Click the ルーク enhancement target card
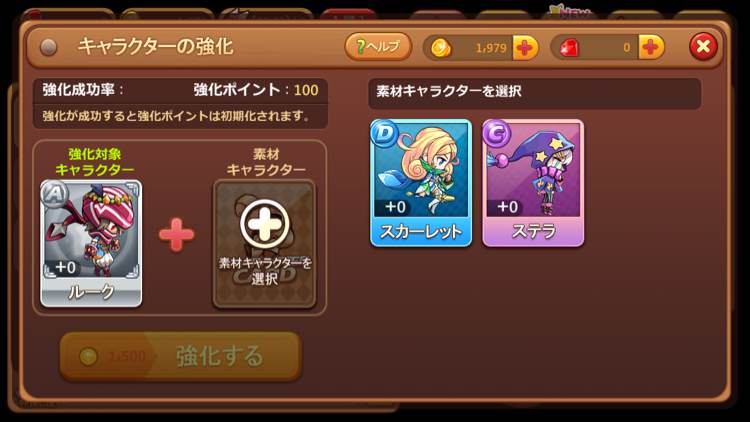 pyautogui.click(x=91, y=244)
